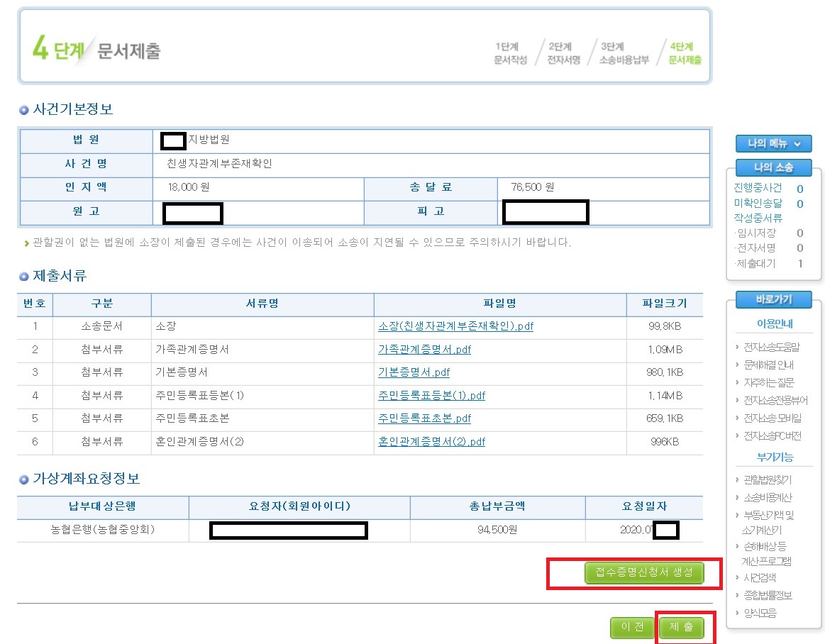Screen dimensions: 825x644
Task: Expand the 나의 메뉴 dropdown
Action: [773, 143]
